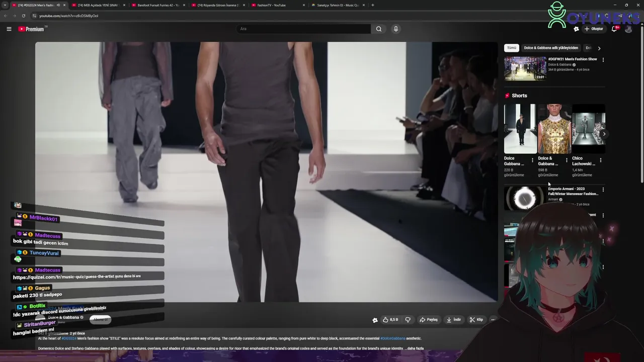
Task: Open more actions ellipsis beside Klip
Action: point(493,319)
